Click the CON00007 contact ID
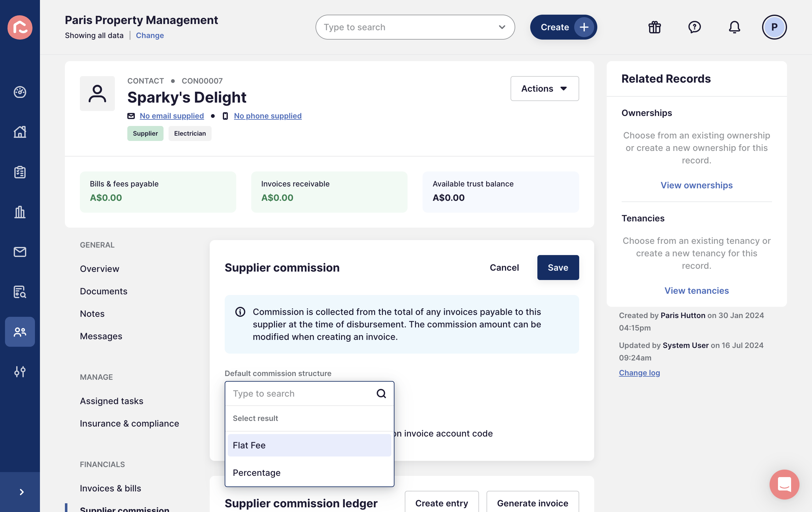Screen dimensions: 812x512 coord(202,81)
